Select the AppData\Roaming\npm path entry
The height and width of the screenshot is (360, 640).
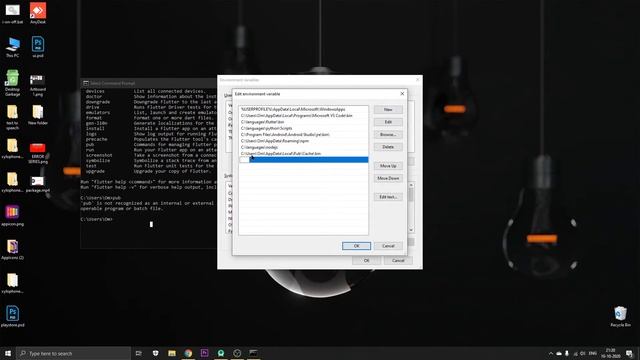(x=303, y=141)
